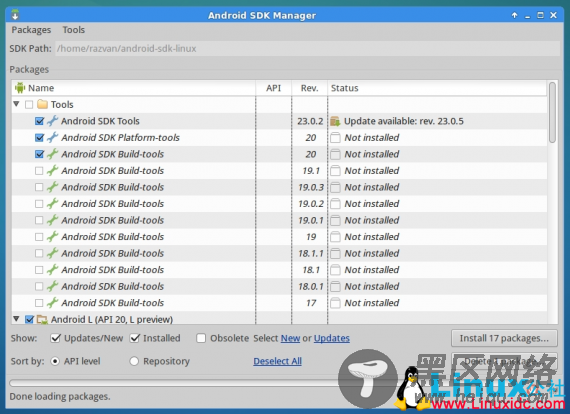The width and height of the screenshot is (570, 414).
Task: Click the wrench icon for Android SDK Platform-tools
Action: [x=53, y=137]
